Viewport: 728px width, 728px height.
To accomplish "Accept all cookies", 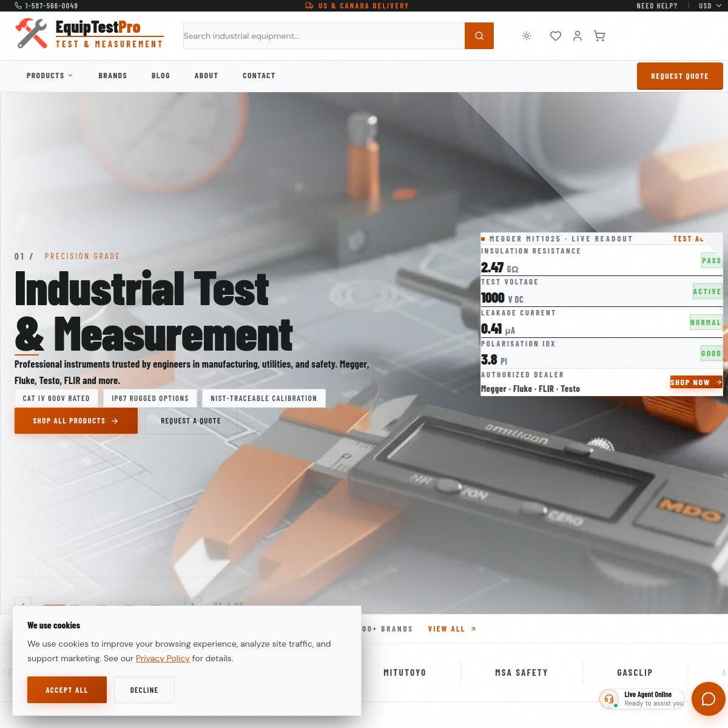I will point(67,690).
